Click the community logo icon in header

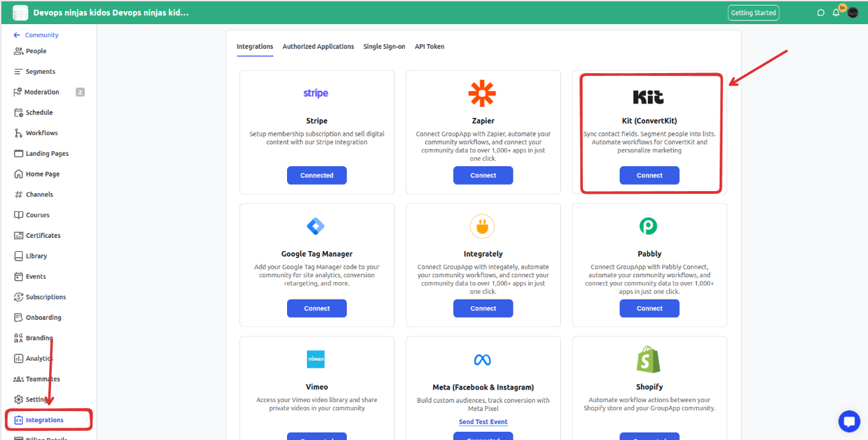[21, 12]
